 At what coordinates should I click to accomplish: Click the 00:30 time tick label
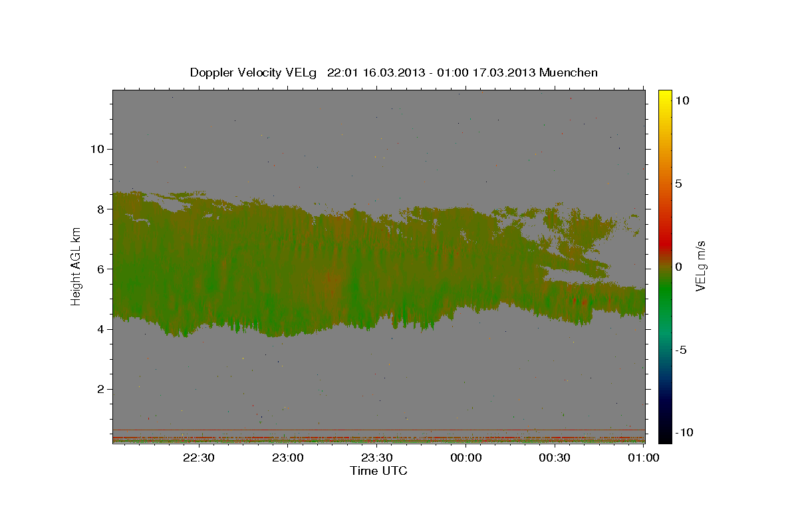tap(555, 458)
